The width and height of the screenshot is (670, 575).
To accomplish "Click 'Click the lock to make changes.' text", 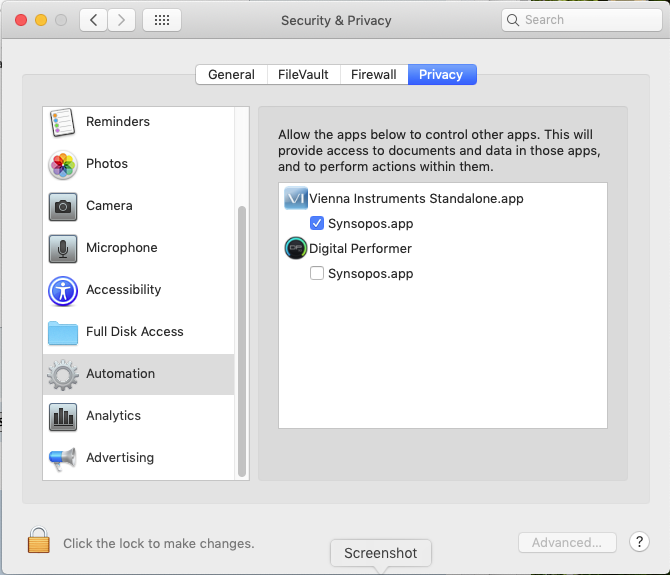I will pyautogui.click(x=159, y=543).
